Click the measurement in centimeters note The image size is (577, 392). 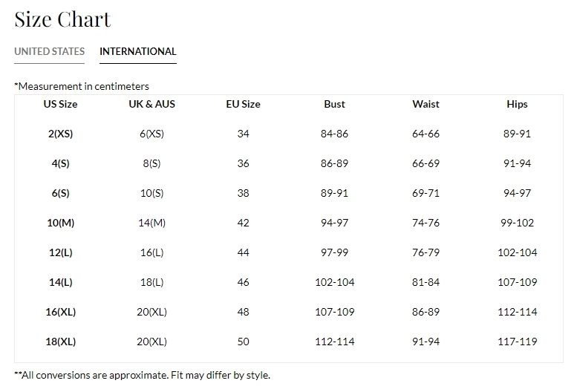pos(82,86)
